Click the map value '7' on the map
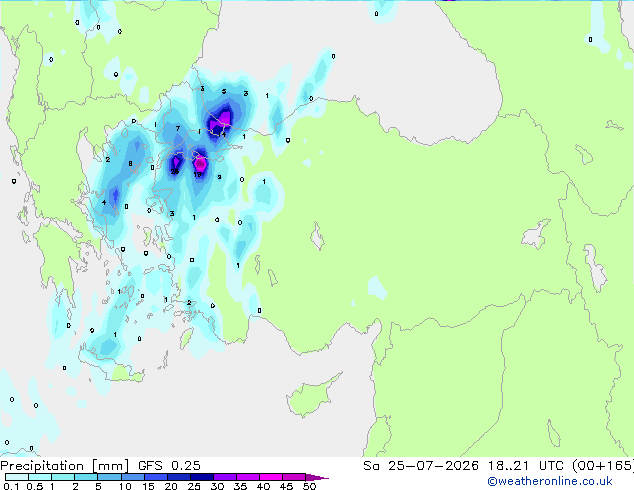Image resolution: width=634 pixels, height=490 pixels. tap(178, 129)
